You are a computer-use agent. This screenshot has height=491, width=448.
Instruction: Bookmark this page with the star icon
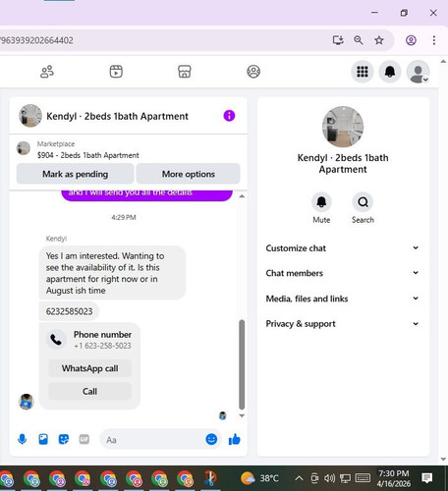(379, 40)
